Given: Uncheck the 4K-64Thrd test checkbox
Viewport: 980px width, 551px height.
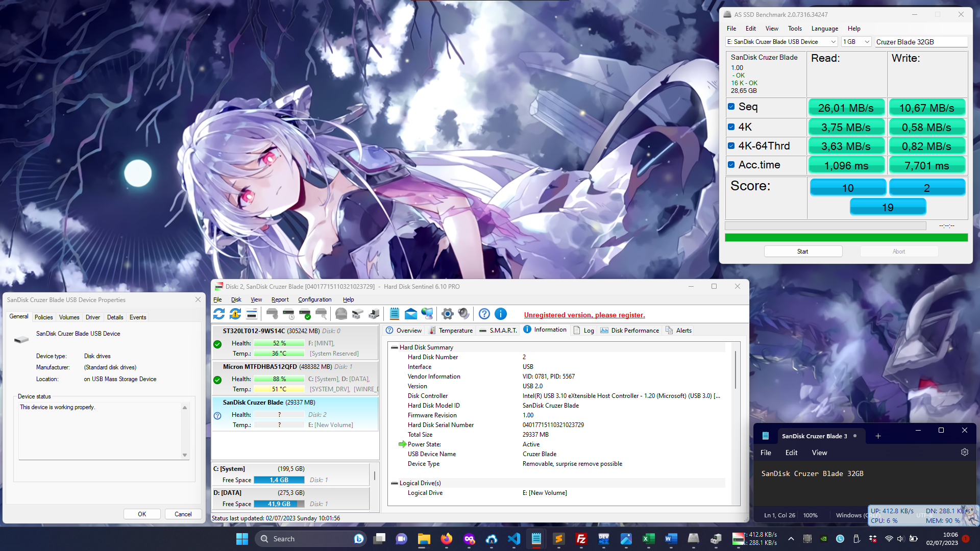Looking at the screenshot, I should pyautogui.click(x=731, y=146).
